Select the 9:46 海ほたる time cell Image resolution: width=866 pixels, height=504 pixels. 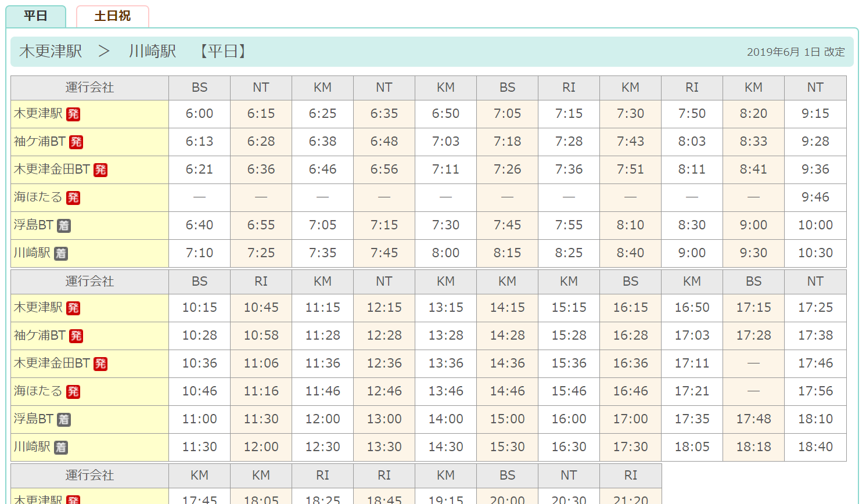click(815, 197)
